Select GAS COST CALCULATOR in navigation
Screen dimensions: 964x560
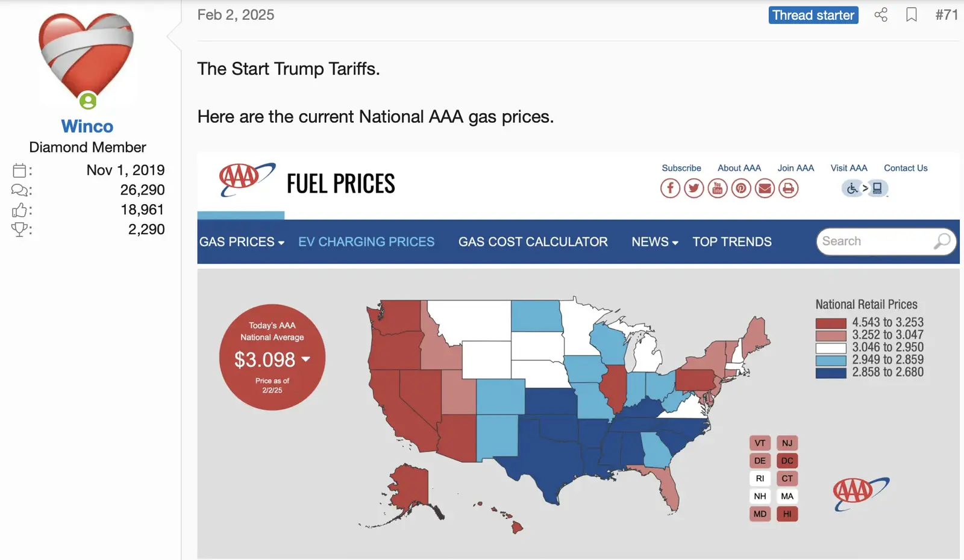click(533, 242)
